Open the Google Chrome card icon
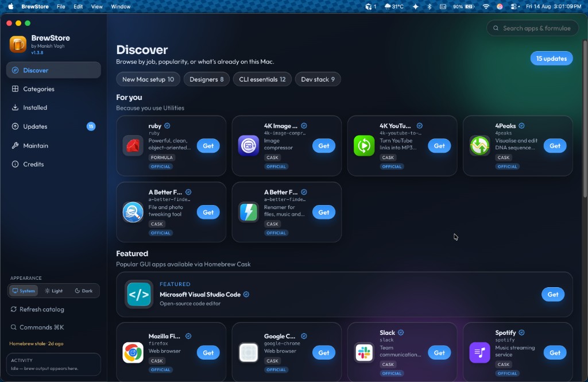The height and width of the screenshot is (382, 588). [248, 352]
